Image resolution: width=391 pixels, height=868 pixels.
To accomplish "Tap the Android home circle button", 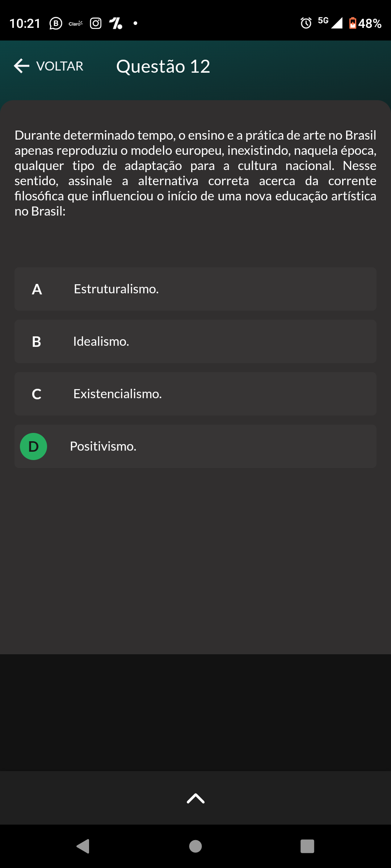I will coord(195,846).
